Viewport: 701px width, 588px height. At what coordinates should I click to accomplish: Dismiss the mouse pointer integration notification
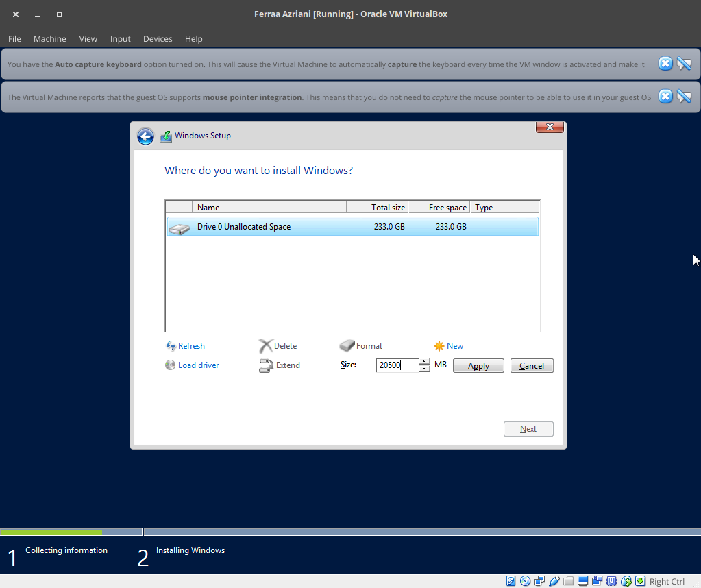pos(665,97)
